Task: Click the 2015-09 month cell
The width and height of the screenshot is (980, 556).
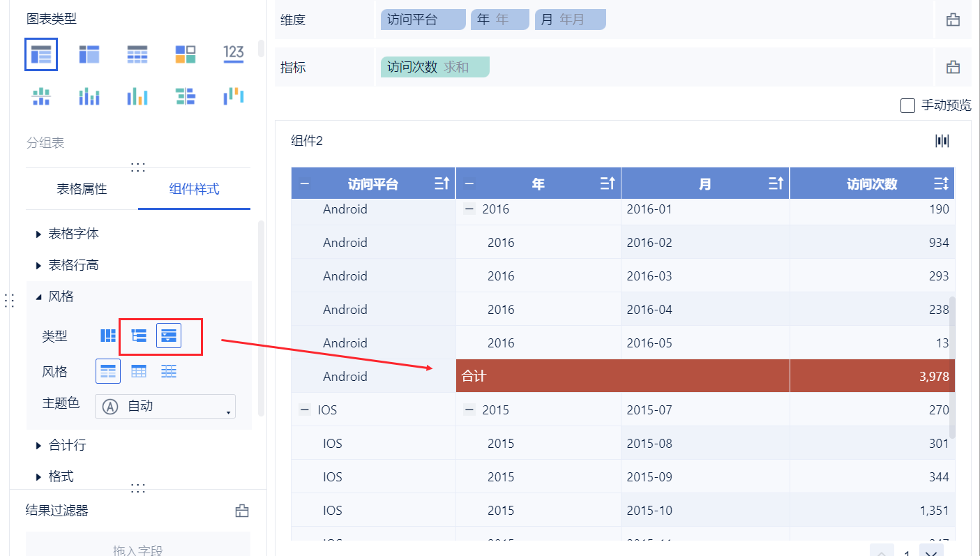Action: pos(705,476)
